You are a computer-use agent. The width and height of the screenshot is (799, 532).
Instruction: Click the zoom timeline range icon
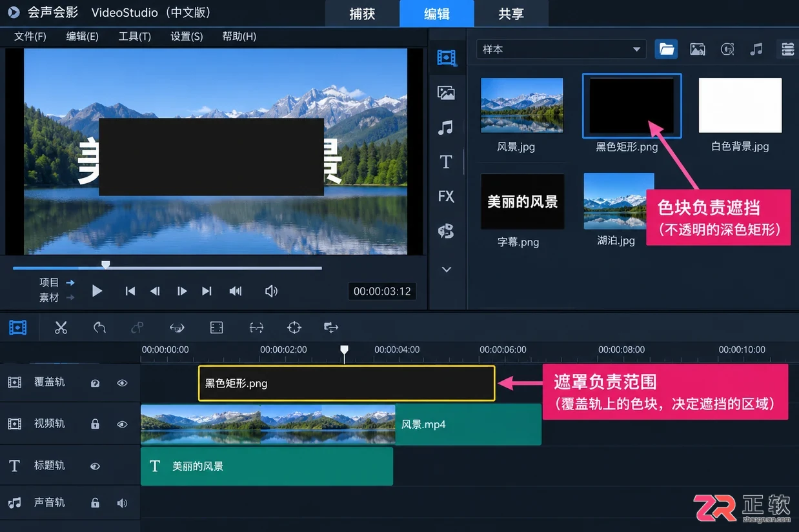click(256, 328)
